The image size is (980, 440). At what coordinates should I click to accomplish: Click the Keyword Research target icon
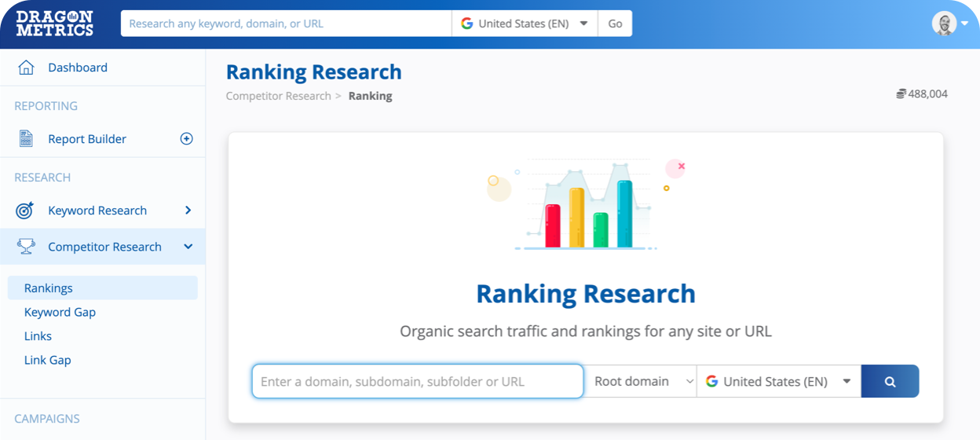tap(26, 211)
